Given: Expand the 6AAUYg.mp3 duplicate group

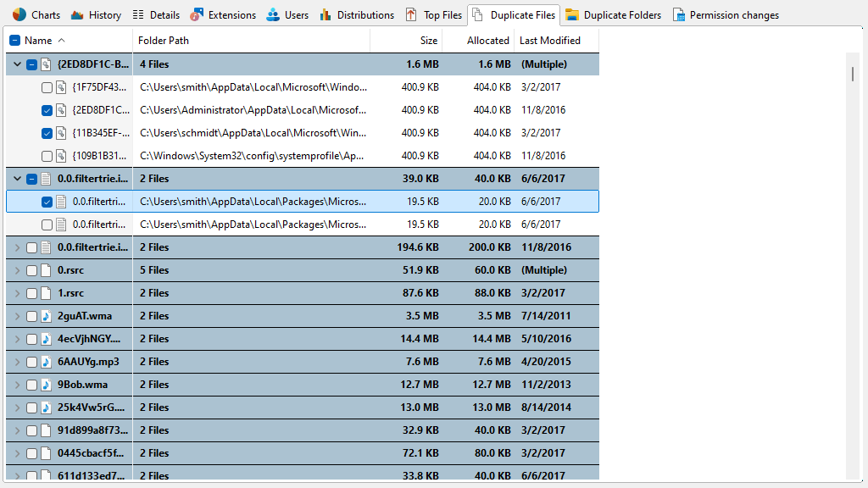Looking at the screenshot, I should tap(17, 362).
